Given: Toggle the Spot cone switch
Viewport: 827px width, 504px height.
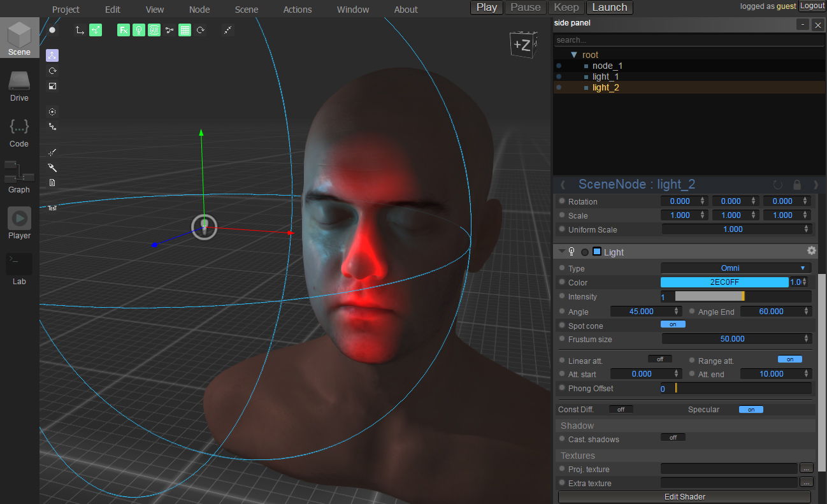Looking at the screenshot, I should (673, 324).
